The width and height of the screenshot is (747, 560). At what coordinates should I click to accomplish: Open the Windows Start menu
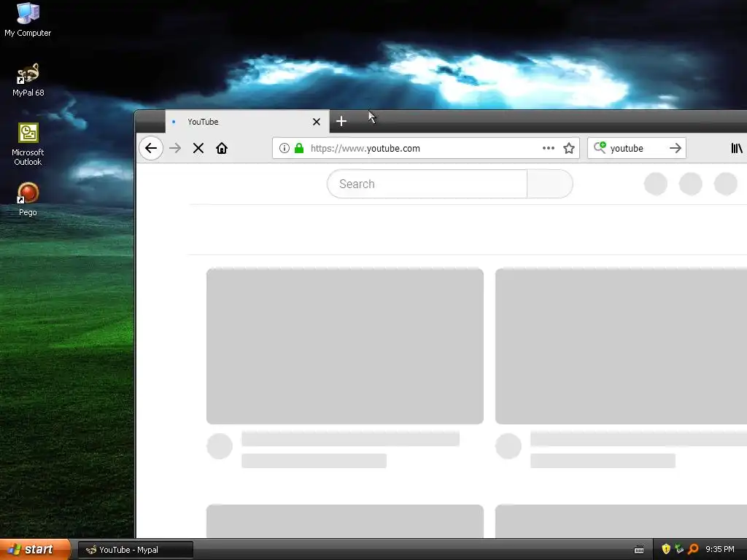[x=35, y=550]
